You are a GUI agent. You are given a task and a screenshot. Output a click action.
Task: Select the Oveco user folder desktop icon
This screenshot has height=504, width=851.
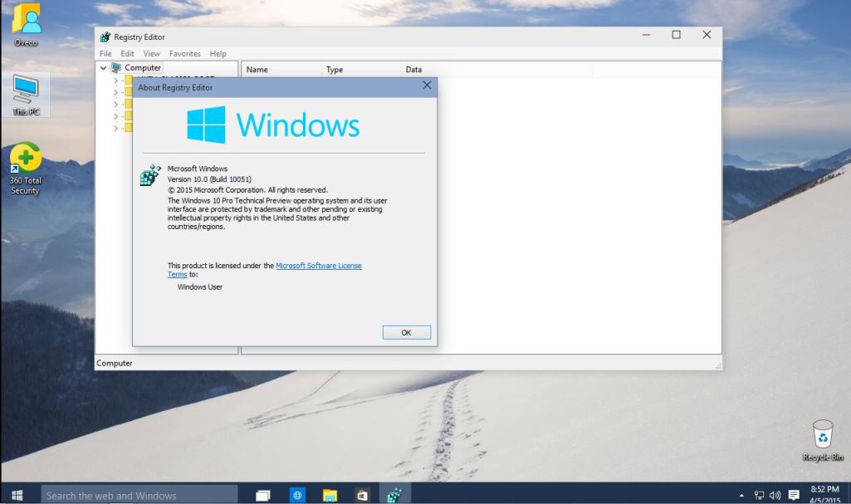26,25
